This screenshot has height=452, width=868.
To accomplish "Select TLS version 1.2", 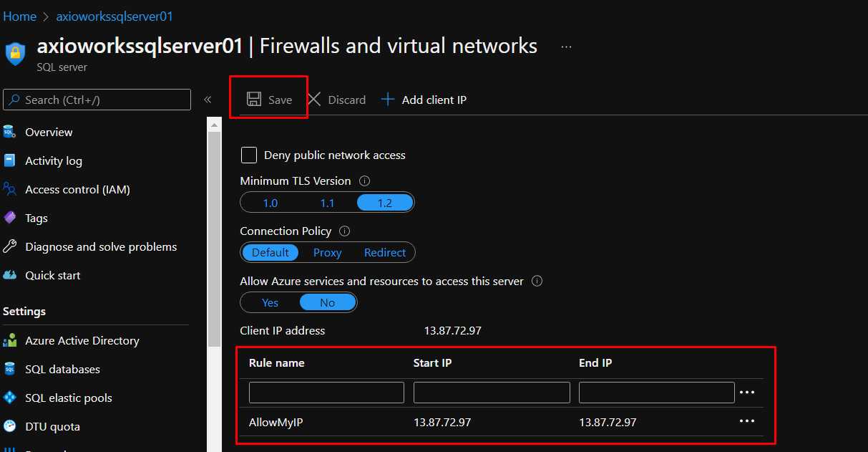I will click(385, 203).
